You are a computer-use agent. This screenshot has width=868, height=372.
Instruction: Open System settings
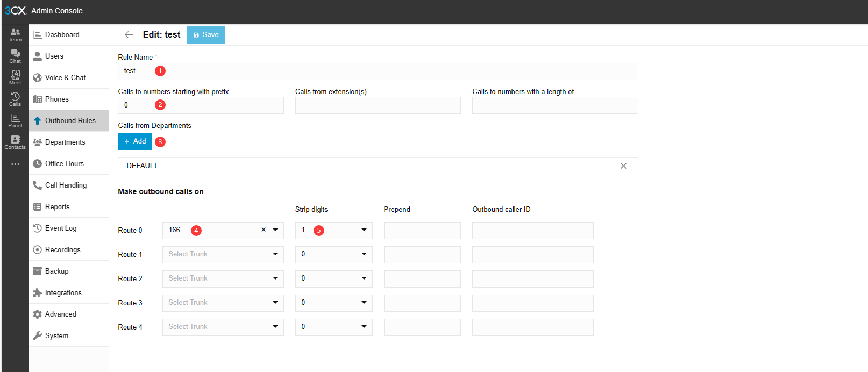[x=69, y=336]
